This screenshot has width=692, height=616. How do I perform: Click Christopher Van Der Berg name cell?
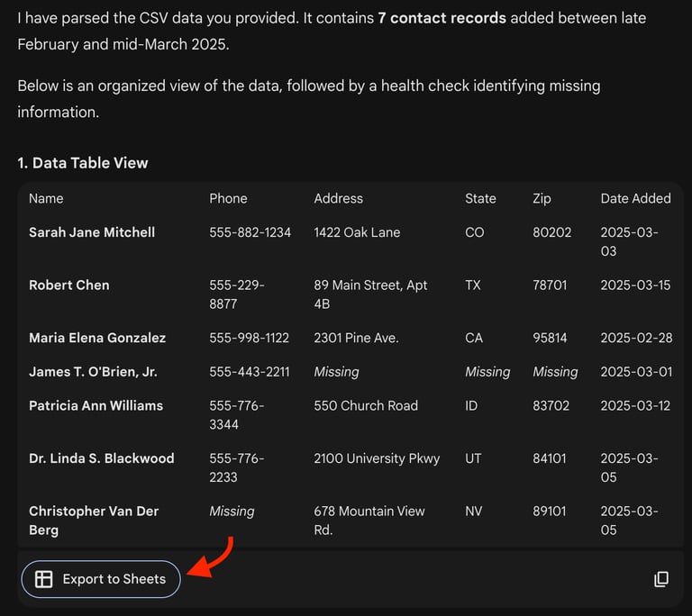click(94, 520)
